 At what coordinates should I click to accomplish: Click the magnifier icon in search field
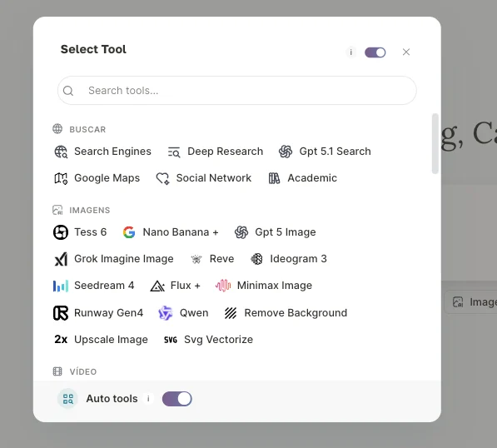click(x=68, y=91)
